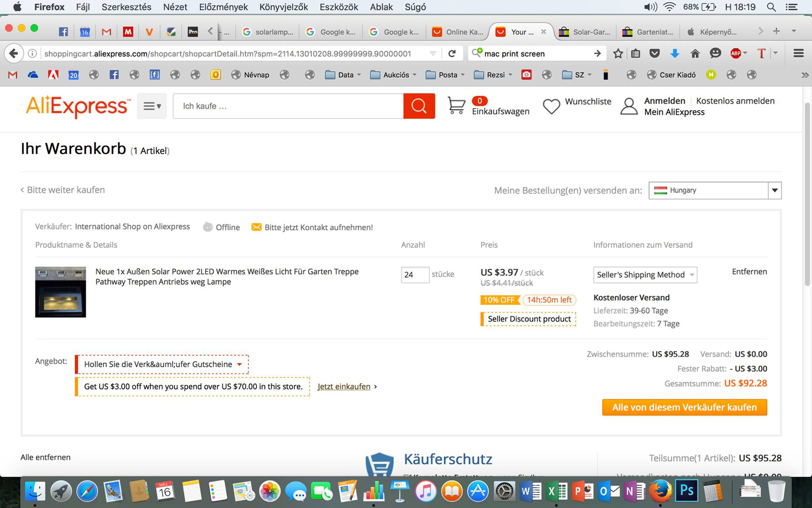Open a new tab with plus button

pyautogui.click(x=776, y=31)
